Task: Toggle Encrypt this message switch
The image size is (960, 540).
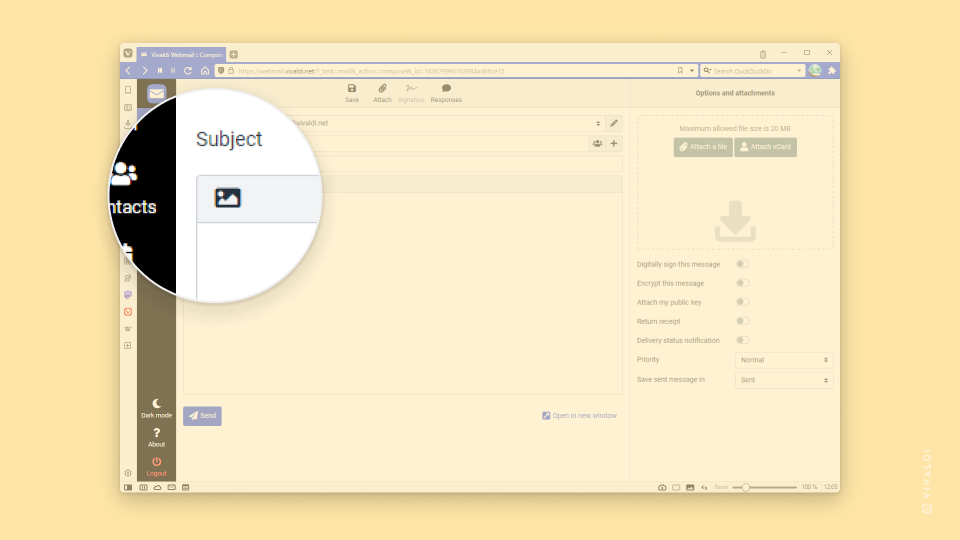Action: tap(743, 283)
